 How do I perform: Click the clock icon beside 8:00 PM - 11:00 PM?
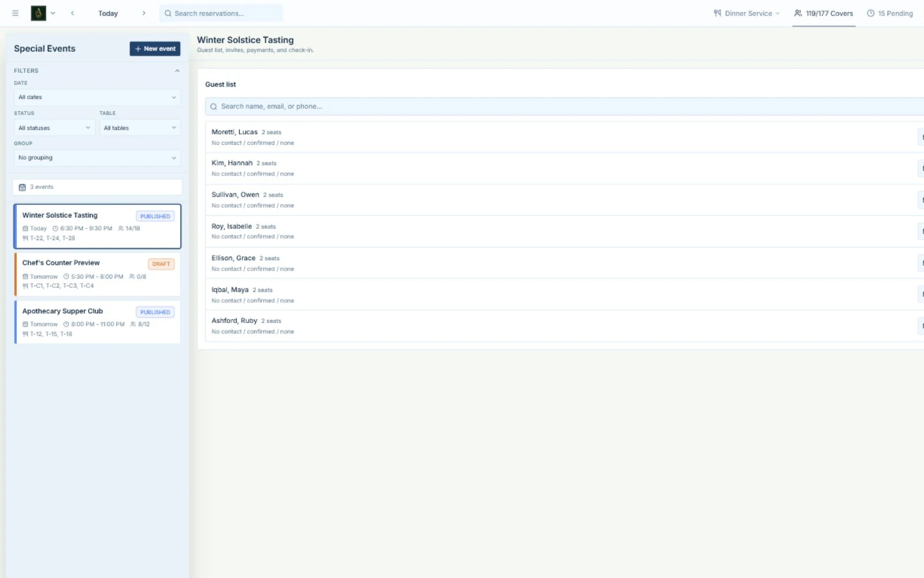click(x=66, y=324)
